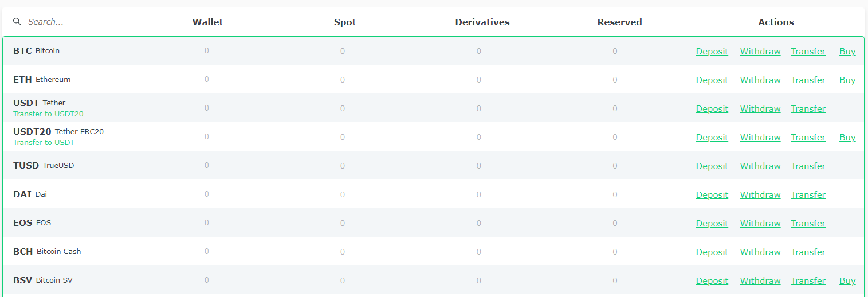The image size is (868, 297).
Task: Withdraw from the Ethereum ETH row
Action: (x=760, y=80)
